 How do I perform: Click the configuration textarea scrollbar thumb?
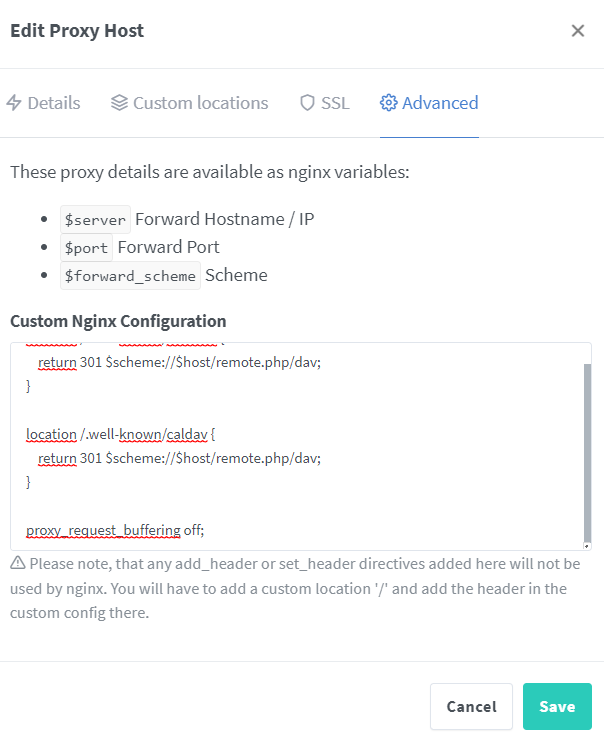pos(587,453)
